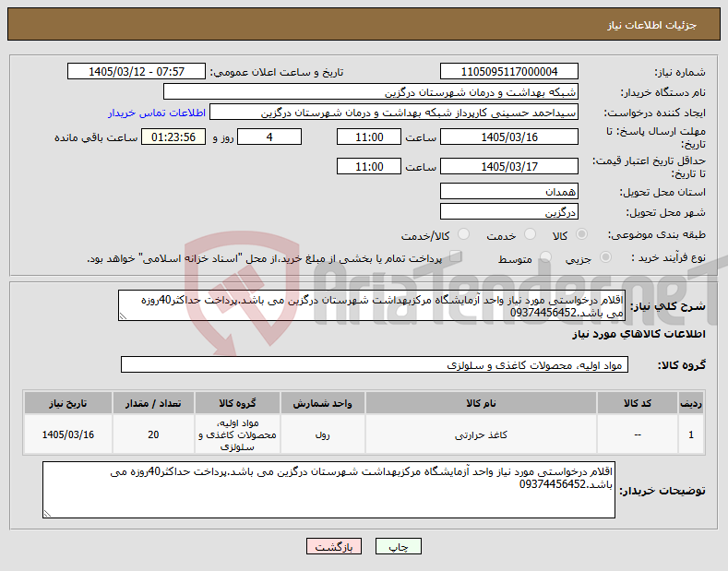
Task: Click the رول unit cell
Action: click(x=322, y=434)
